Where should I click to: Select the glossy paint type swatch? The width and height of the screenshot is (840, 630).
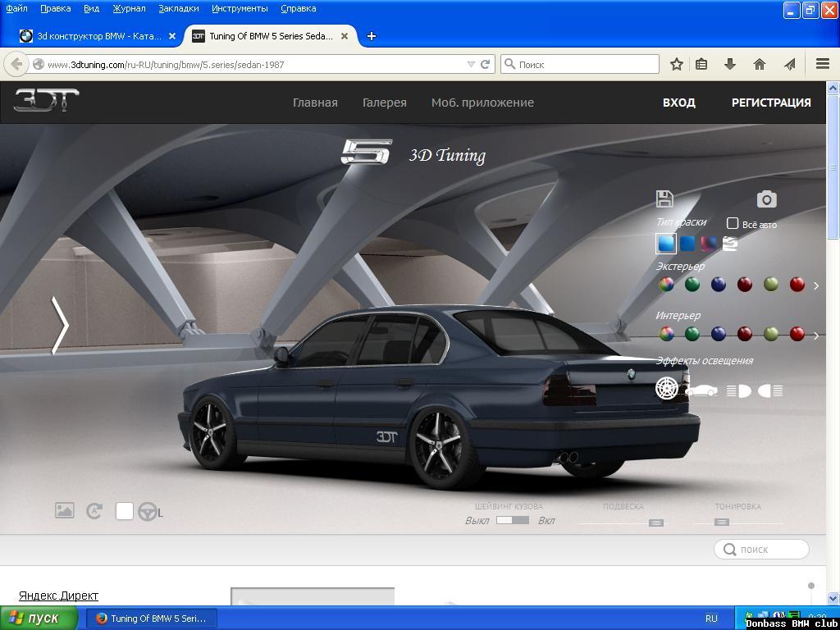click(x=664, y=244)
